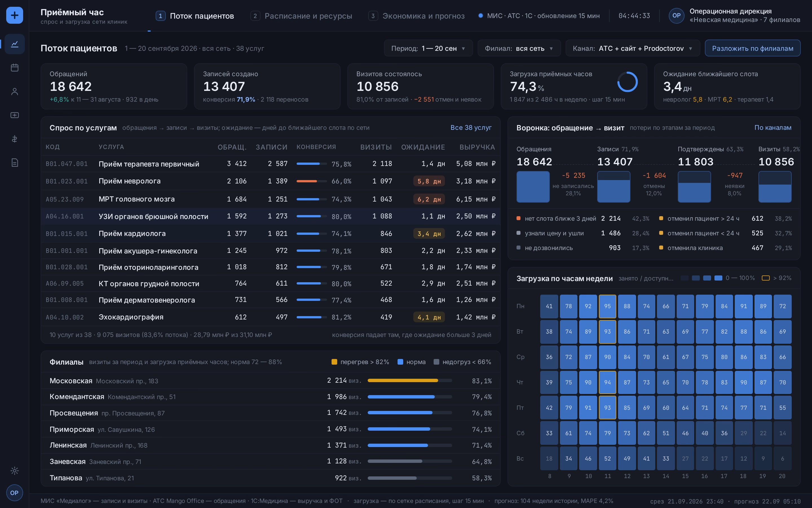Click Разложить по филиалам button
Screen dimensions: 812x508
pyautogui.click(x=753, y=48)
